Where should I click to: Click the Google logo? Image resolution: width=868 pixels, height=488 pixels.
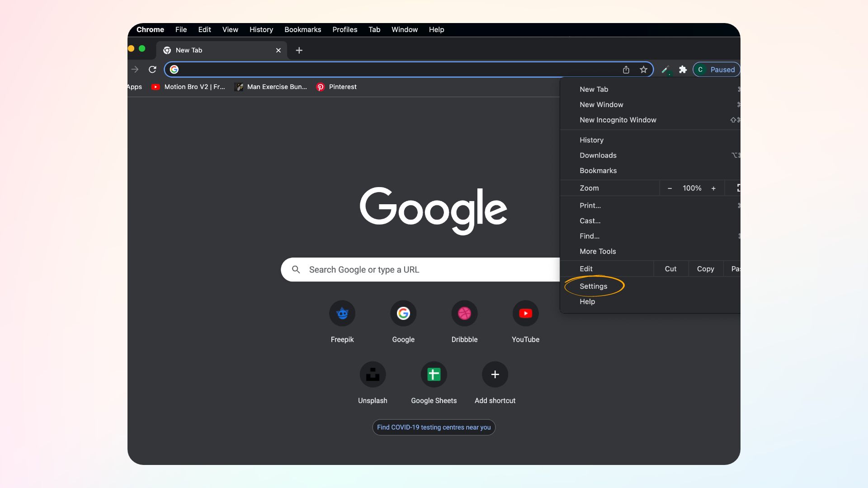[433, 211]
